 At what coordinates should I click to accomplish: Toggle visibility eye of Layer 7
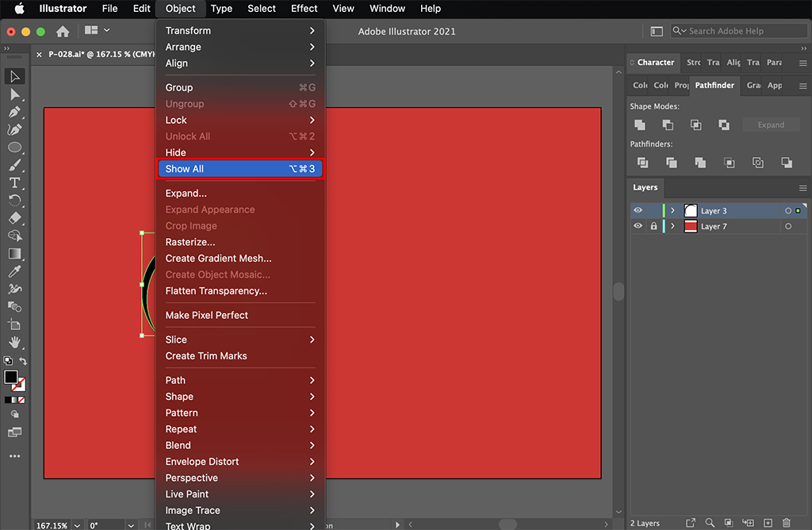[638, 226]
